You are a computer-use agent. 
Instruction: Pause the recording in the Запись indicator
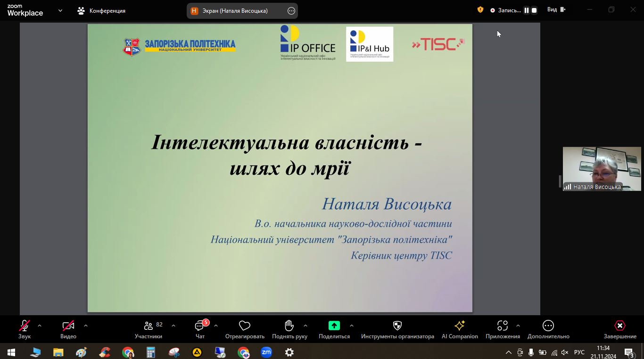[527, 10]
